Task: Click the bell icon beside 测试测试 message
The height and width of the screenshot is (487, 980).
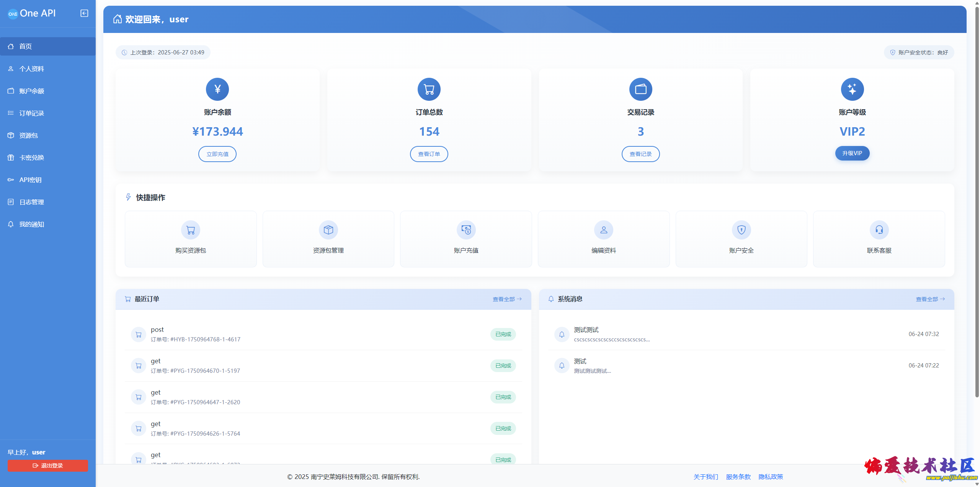Action: (x=562, y=335)
